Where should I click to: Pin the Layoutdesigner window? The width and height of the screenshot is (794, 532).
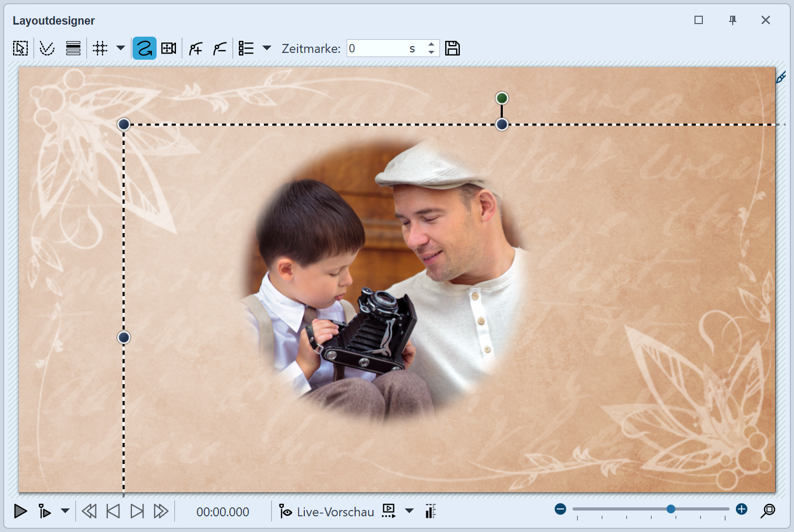732,20
